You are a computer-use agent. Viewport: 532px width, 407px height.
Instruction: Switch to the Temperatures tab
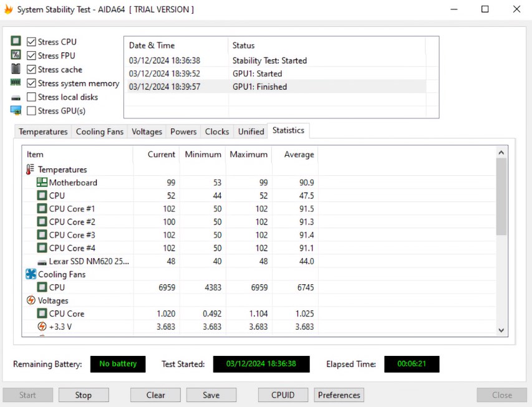[x=43, y=132]
